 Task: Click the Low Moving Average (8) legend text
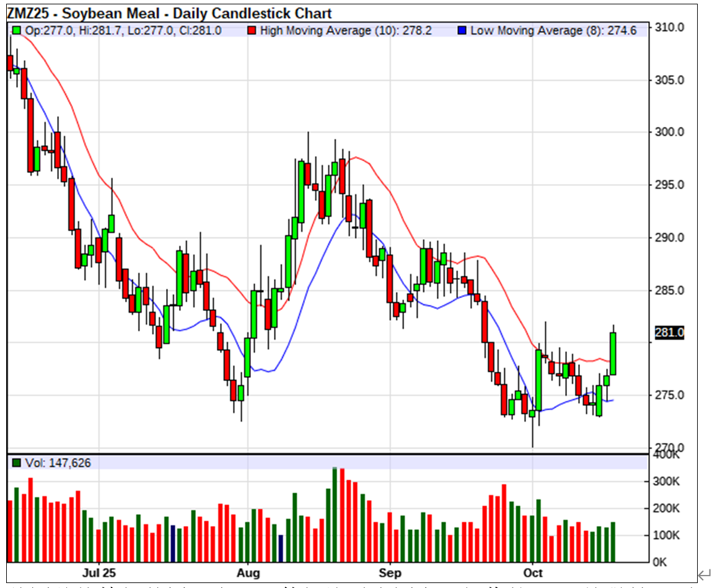[x=553, y=30]
